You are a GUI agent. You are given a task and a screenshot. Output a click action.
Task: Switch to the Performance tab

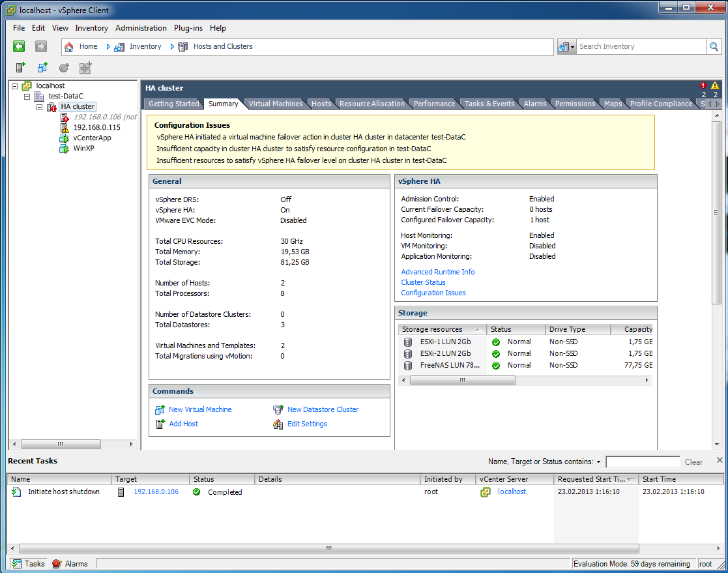pyautogui.click(x=434, y=104)
